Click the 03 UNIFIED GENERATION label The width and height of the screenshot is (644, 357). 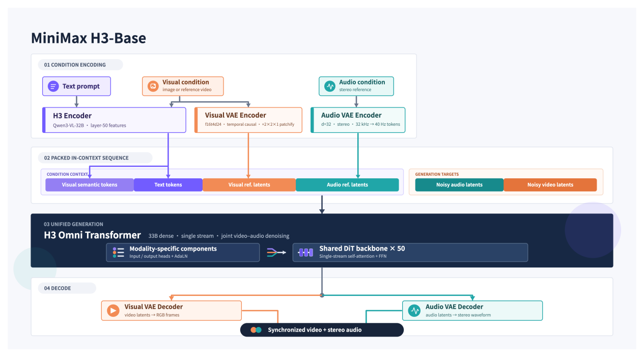[x=73, y=224]
